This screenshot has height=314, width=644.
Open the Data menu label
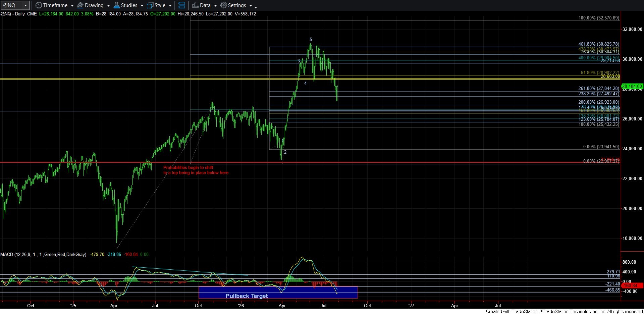pyautogui.click(x=205, y=5)
